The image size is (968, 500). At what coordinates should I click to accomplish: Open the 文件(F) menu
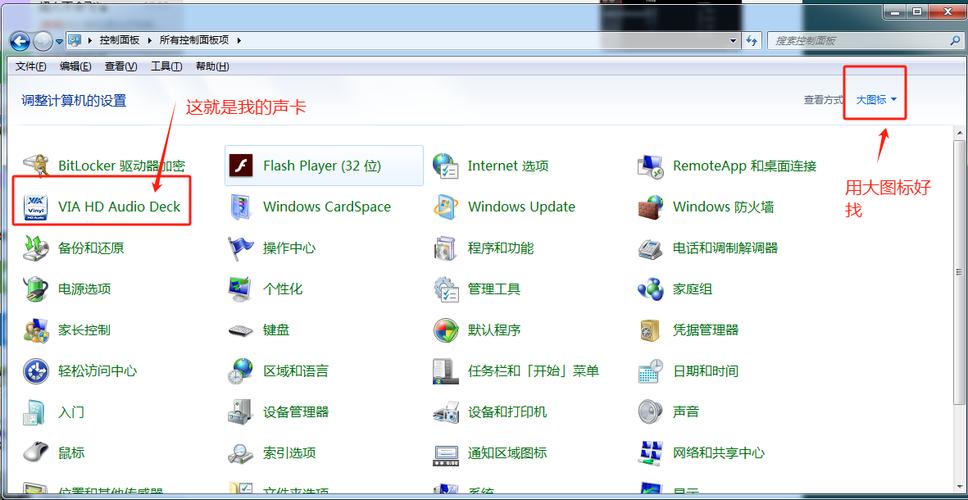[x=31, y=66]
